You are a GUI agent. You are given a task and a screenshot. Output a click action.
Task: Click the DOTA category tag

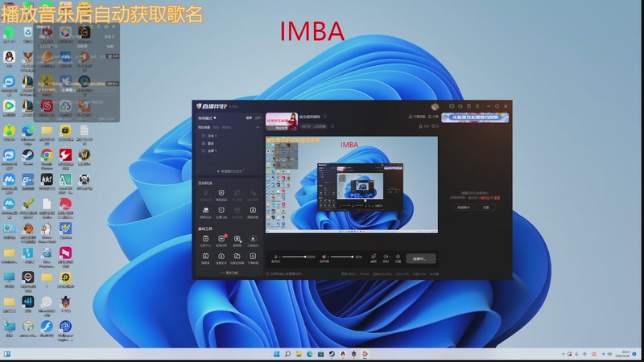point(314,126)
